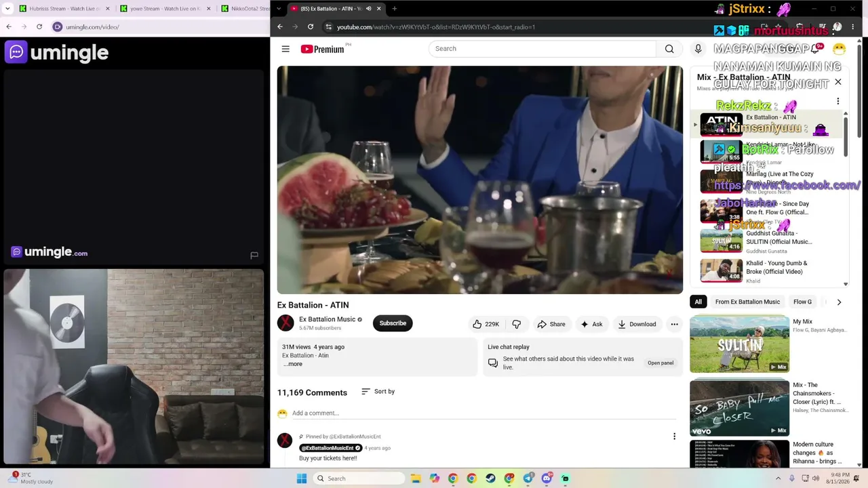
Task: Focus the Add a comment field
Action: pyautogui.click(x=484, y=413)
